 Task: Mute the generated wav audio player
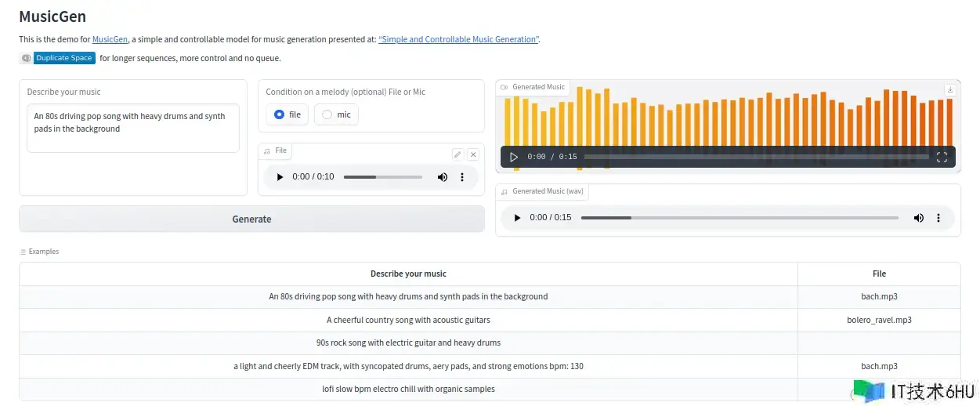pos(918,218)
